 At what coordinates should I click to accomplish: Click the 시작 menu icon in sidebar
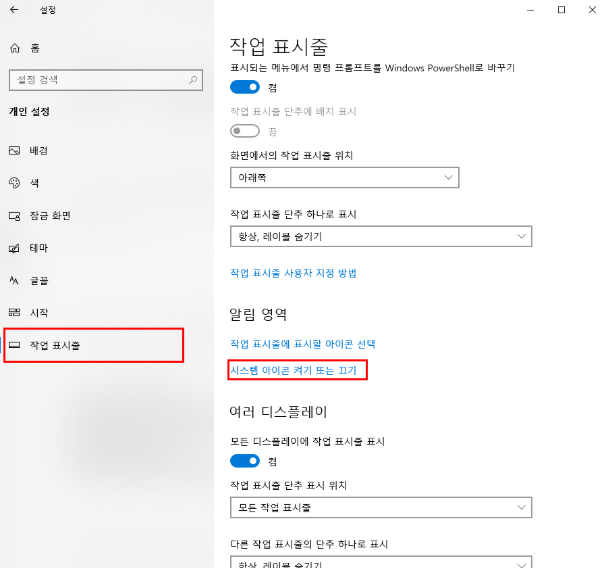14,313
